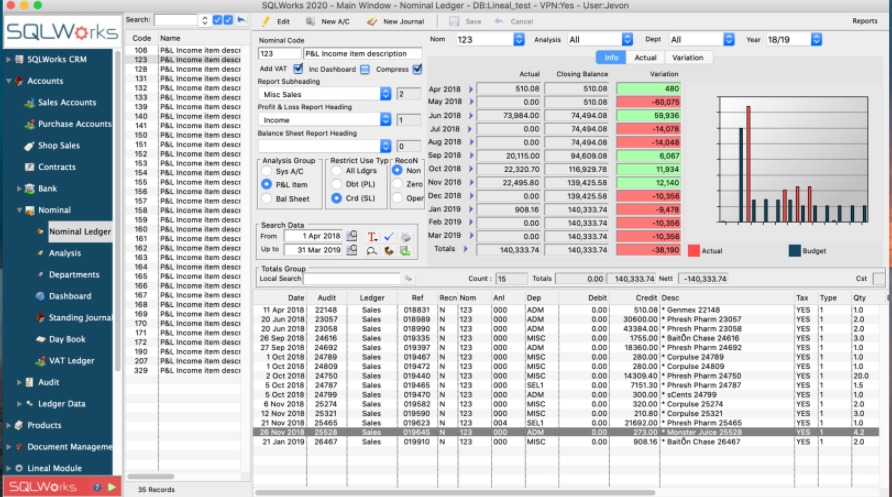The height and width of the screenshot is (497, 892).
Task: Click the green play icon in SQLWorks footer
Action: (112, 487)
